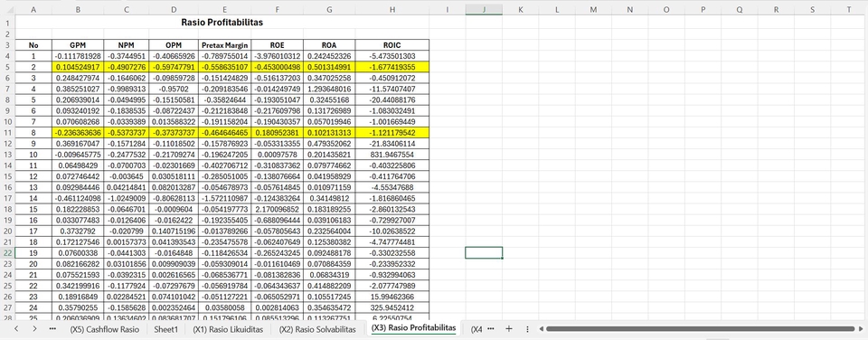Select highlighted cell -0.236363636
This screenshot has height=340, width=868.
click(x=78, y=133)
